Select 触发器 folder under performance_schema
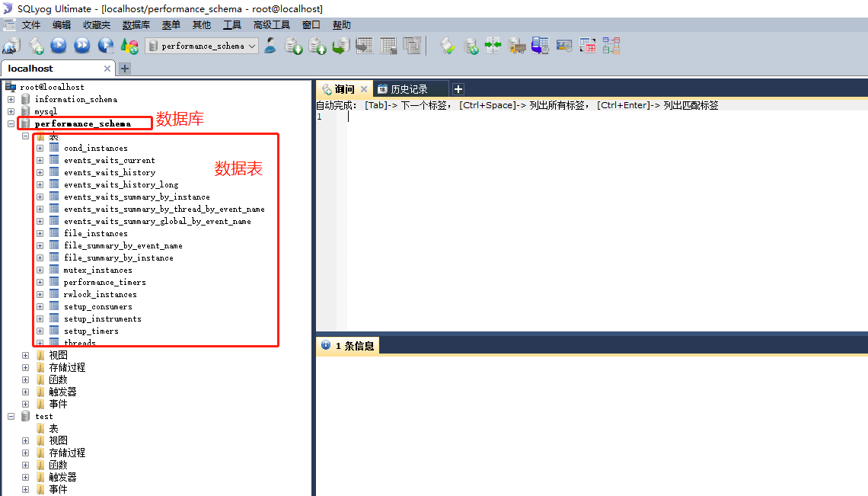This screenshot has width=868, height=496. 62,392
